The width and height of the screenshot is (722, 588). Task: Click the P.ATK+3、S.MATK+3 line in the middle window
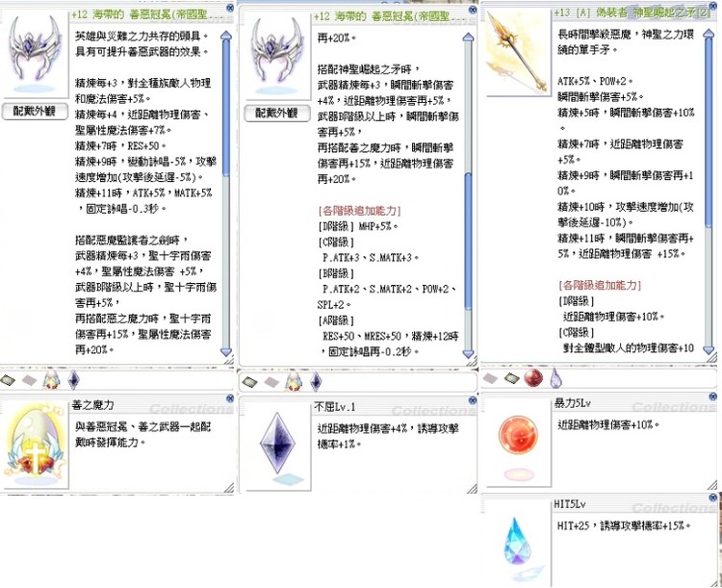click(x=371, y=258)
